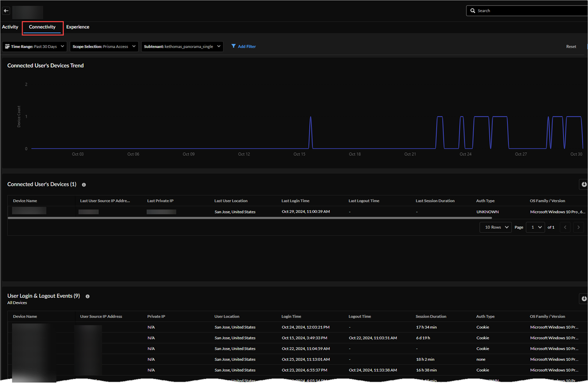Download the Connected User's Devices table
The width and height of the screenshot is (588, 383).
pyautogui.click(x=583, y=184)
